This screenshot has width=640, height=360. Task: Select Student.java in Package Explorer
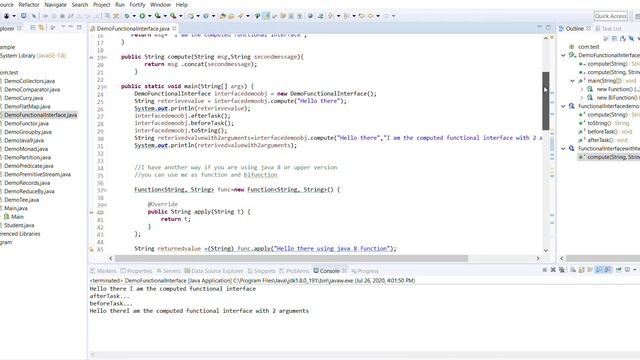(19, 225)
